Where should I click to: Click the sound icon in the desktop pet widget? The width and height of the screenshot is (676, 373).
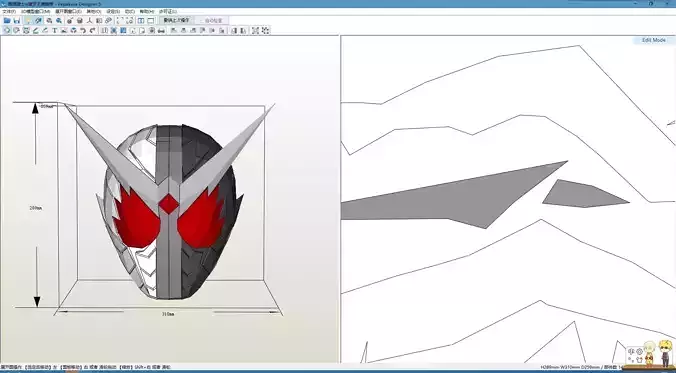(x=631, y=351)
